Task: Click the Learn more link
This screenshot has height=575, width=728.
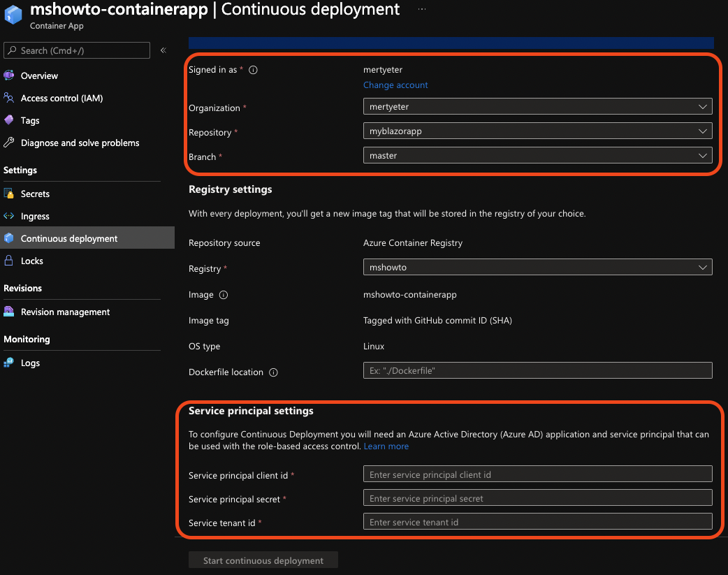Action: click(386, 446)
